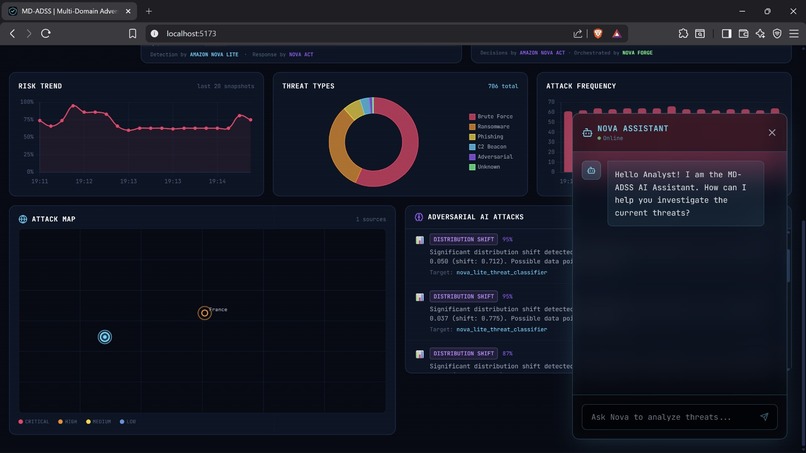
Task: Focus the Ask Nova to analyze threats field
Action: tap(679, 417)
